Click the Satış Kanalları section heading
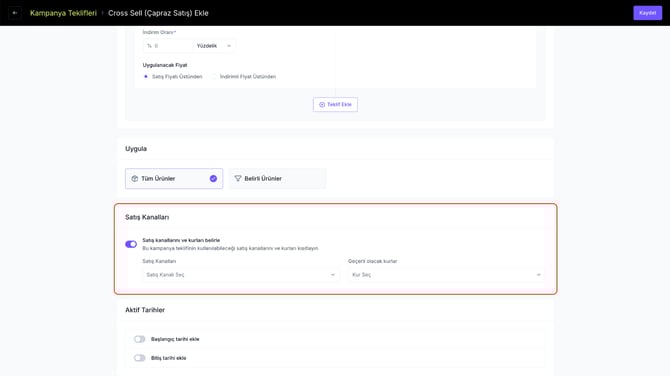The width and height of the screenshot is (670, 376). click(147, 217)
